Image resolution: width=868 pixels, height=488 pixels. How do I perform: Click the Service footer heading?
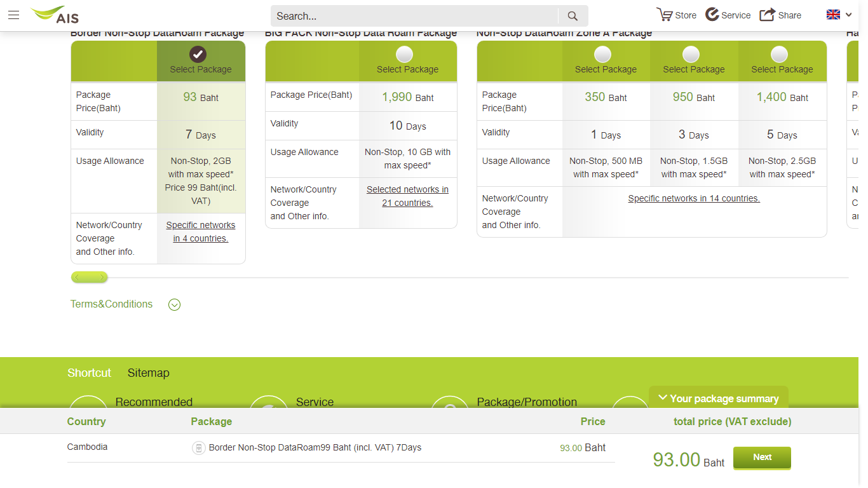315,402
